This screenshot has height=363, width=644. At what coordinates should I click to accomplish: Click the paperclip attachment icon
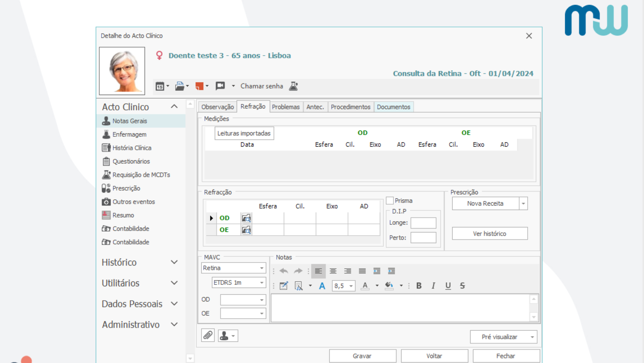click(208, 335)
